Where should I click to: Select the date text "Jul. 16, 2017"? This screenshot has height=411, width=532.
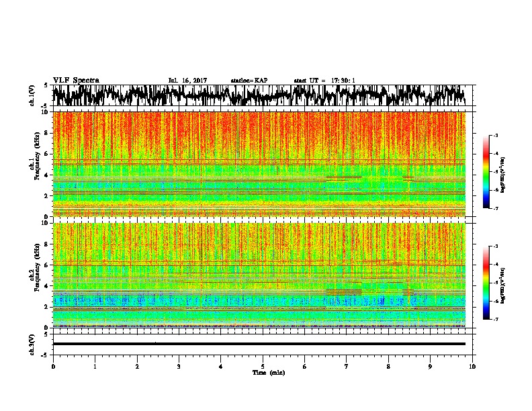pos(187,81)
